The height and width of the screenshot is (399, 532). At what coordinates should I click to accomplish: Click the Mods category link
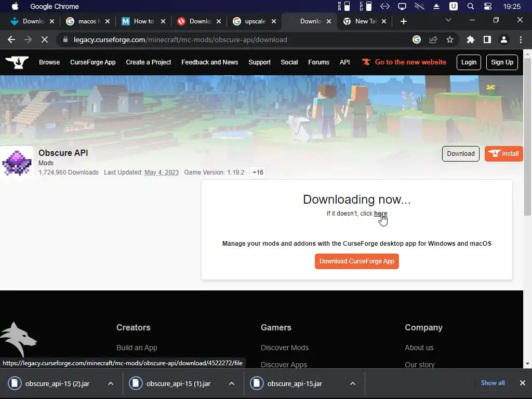46,163
